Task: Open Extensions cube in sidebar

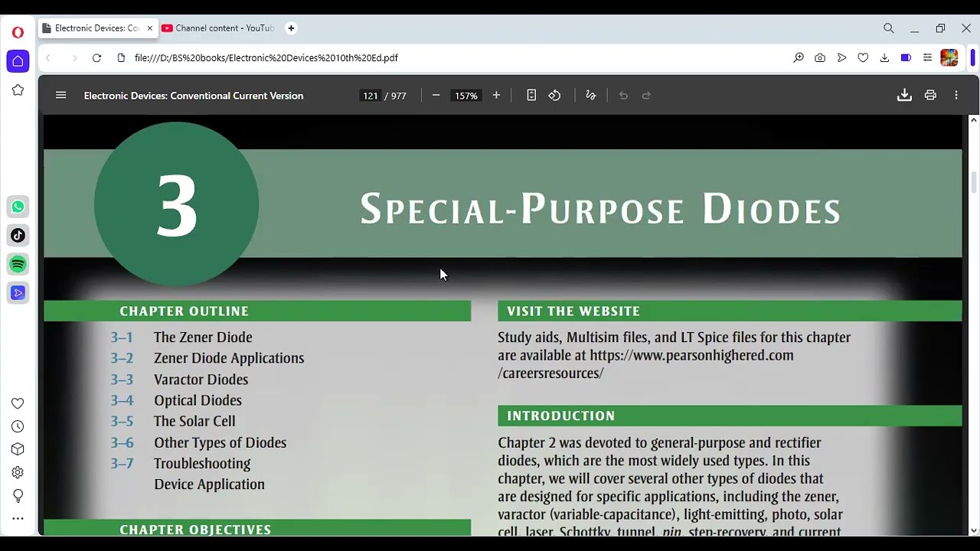Action: [x=18, y=449]
